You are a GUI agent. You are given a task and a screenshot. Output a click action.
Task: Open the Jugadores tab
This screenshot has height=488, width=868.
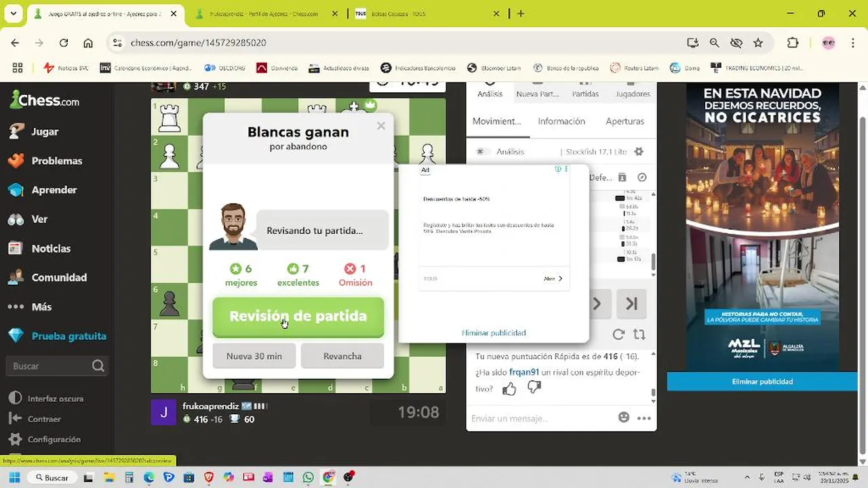(x=633, y=94)
